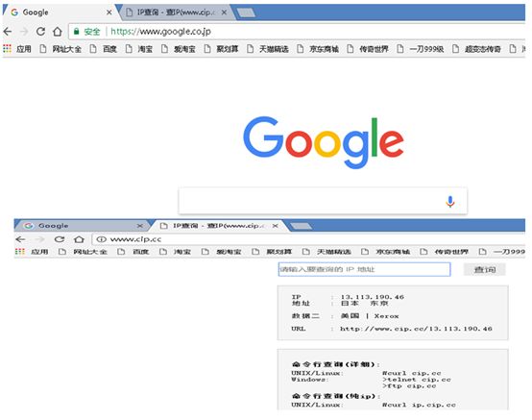The height and width of the screenshot is (420, 532).
Task: Open 百度 bookmark in Google window
Action: 104,49
